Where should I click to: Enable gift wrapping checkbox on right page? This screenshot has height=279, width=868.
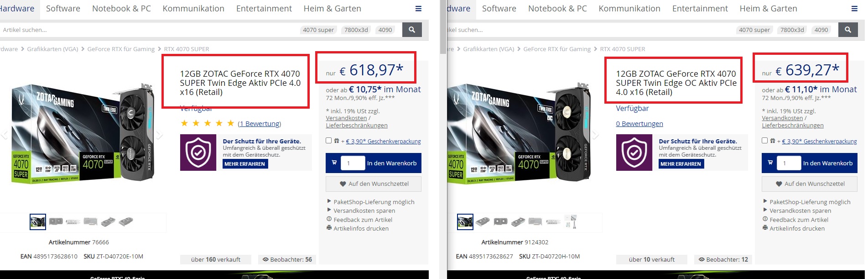click(764, 141)
